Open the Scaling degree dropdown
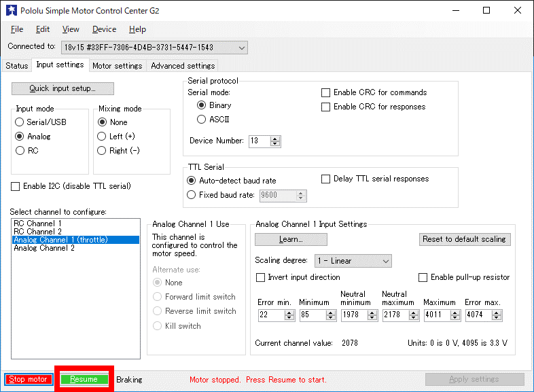This screenshot has width=534, height=392. (353, 261)
